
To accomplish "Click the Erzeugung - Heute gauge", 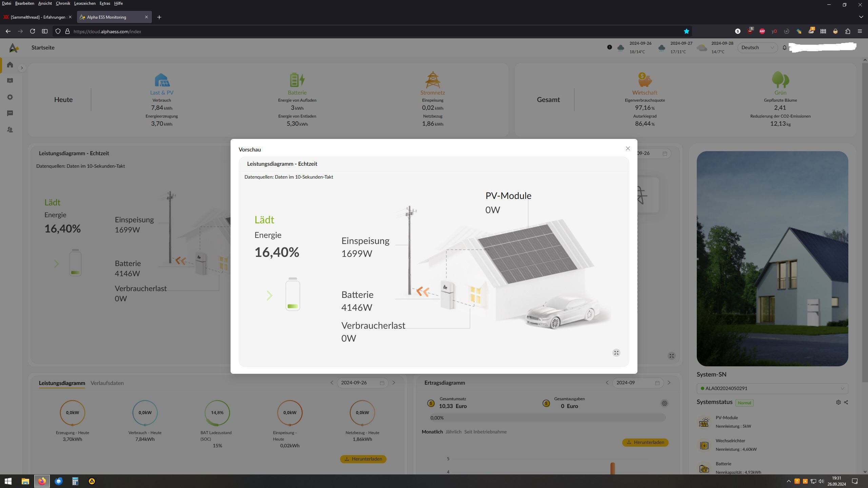I will click(x=73, y=413).
